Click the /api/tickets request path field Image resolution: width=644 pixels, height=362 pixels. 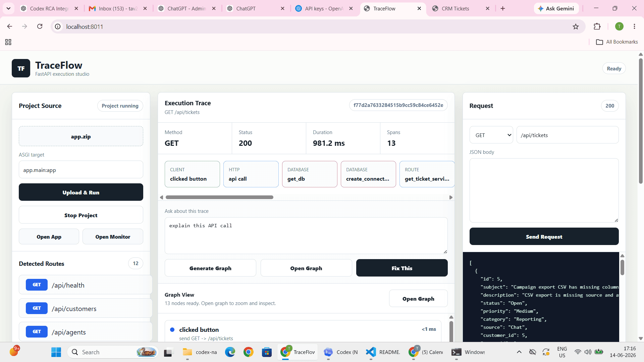coord(568,135)
